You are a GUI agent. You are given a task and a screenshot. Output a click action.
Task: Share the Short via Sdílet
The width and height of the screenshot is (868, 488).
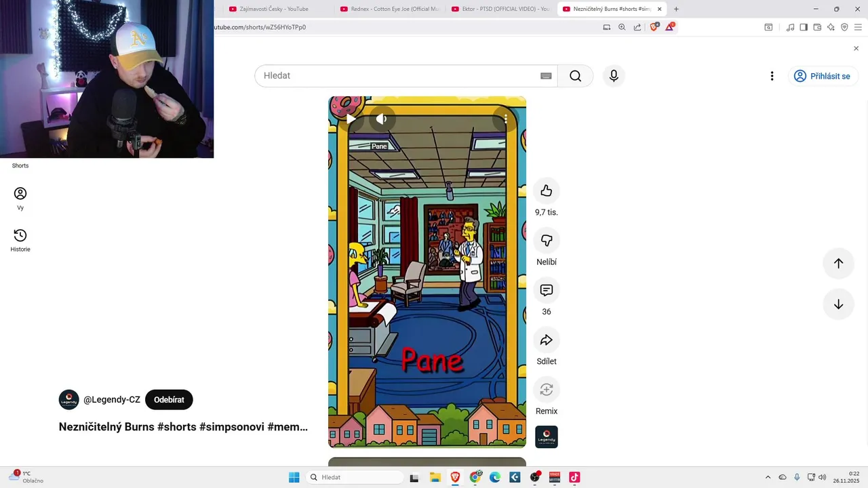(547, 340)
